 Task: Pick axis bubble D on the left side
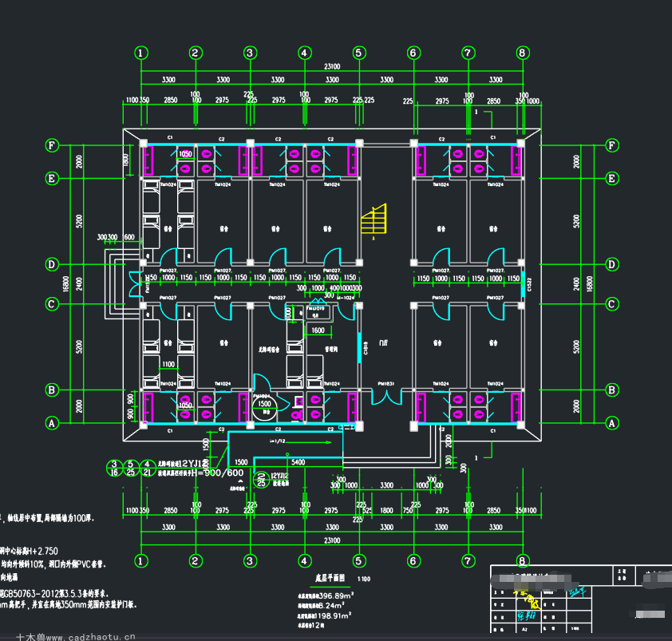52,264
